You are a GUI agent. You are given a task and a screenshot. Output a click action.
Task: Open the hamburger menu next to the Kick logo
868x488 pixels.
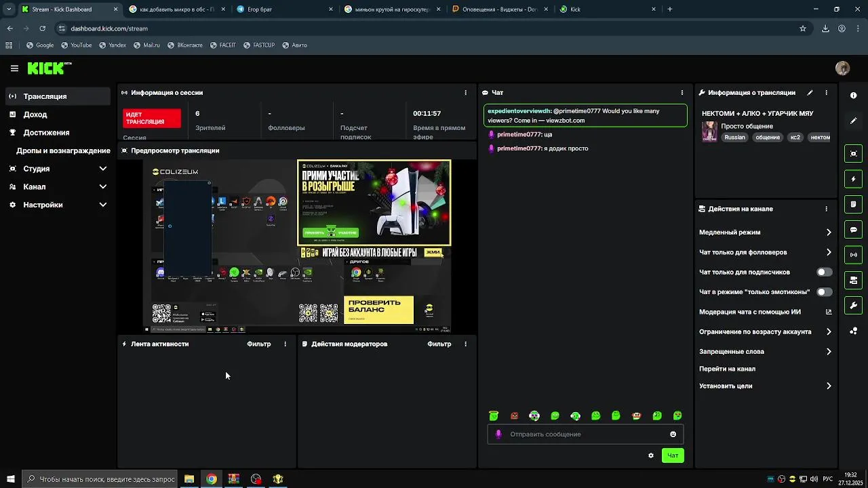coord(14,68)
